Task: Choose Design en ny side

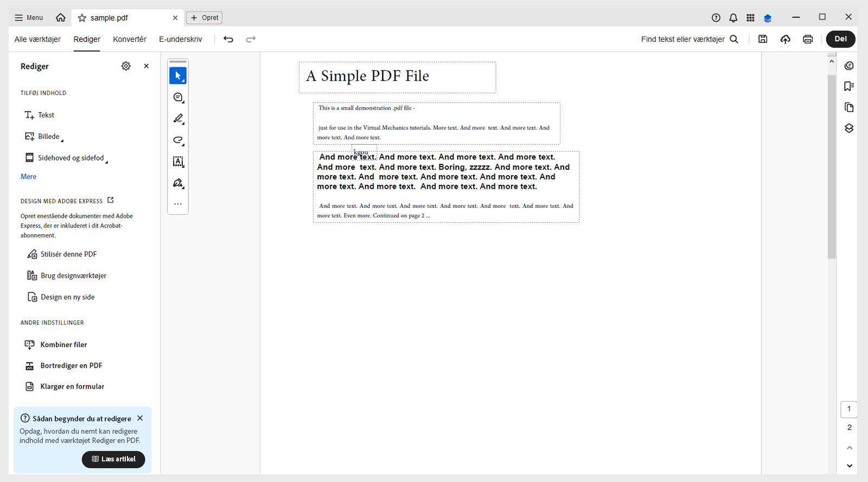Action: tap(61, 297)
